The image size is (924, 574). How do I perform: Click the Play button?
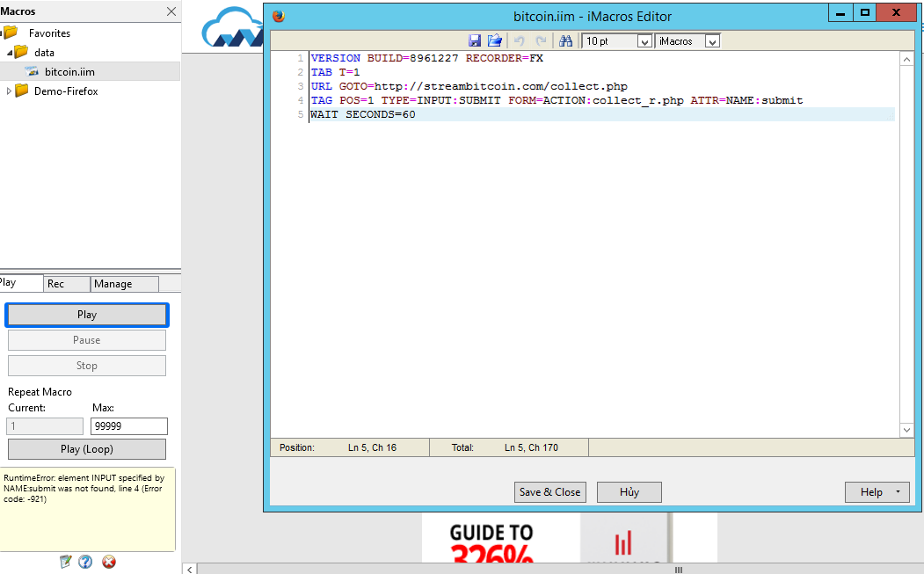[87, 315]
